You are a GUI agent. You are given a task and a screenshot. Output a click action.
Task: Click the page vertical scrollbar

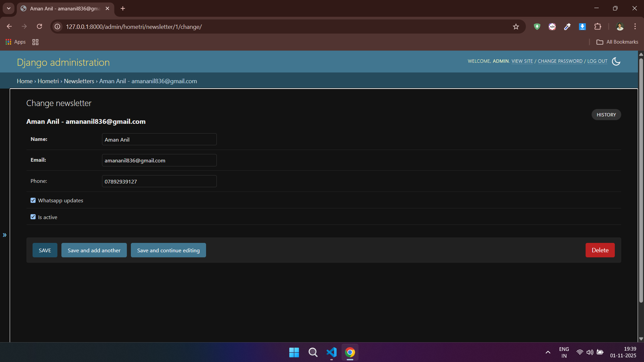click(x=641, y=180)
